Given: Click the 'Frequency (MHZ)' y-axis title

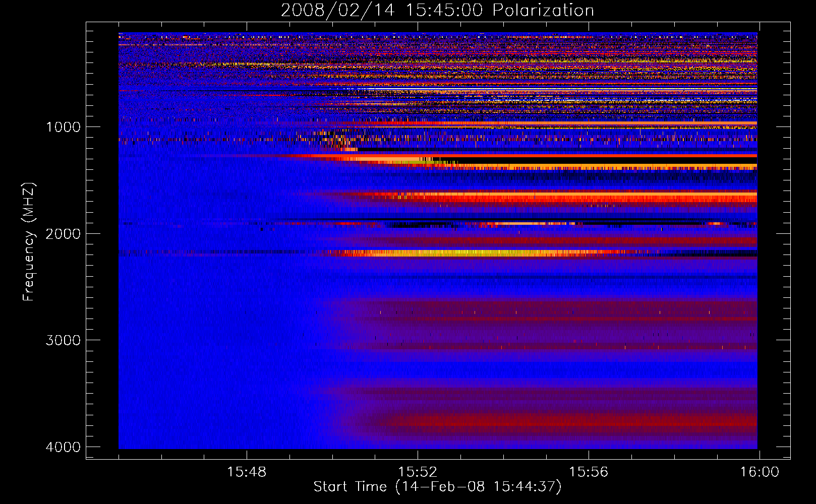Looking at the screenshot, I should 29,242.
